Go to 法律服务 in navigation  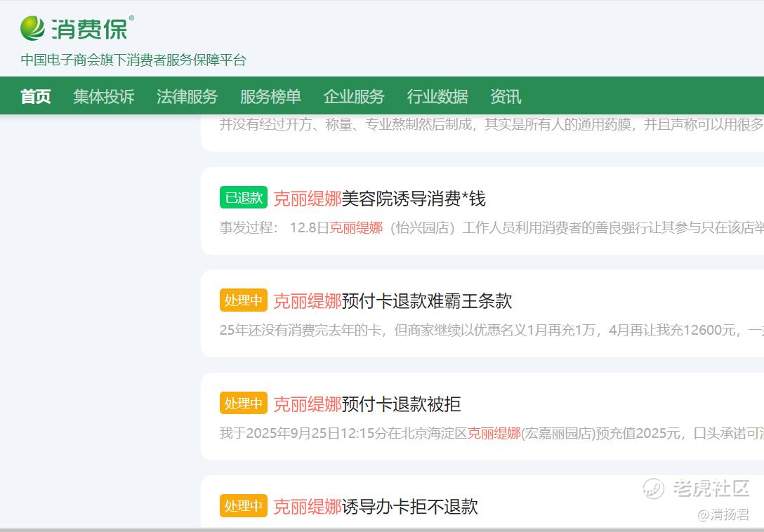tap(187, 96)
